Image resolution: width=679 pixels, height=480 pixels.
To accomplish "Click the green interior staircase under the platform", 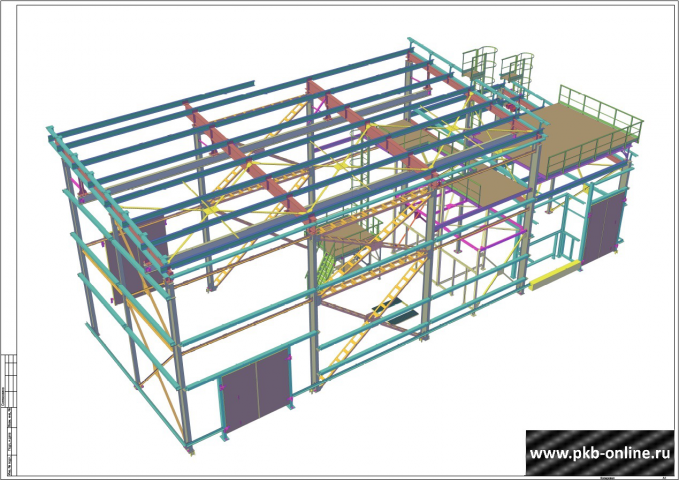I will (x=325, y=266).
